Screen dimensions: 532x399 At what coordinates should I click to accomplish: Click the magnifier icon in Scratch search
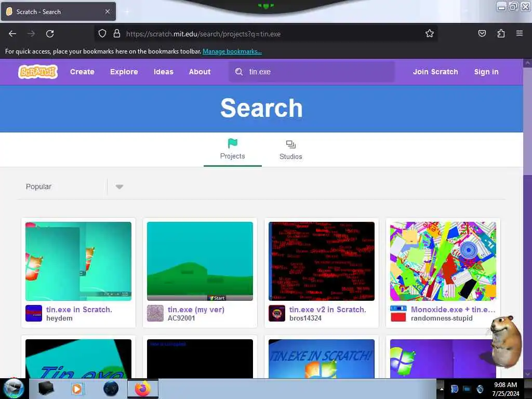239,72
